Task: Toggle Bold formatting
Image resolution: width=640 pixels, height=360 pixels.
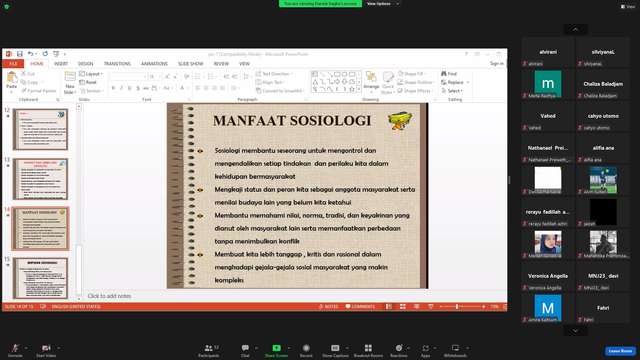Action: [x=113, y=88]
